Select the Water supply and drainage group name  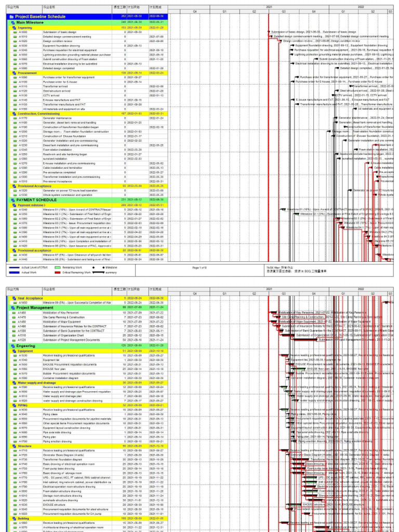(37, 383)
